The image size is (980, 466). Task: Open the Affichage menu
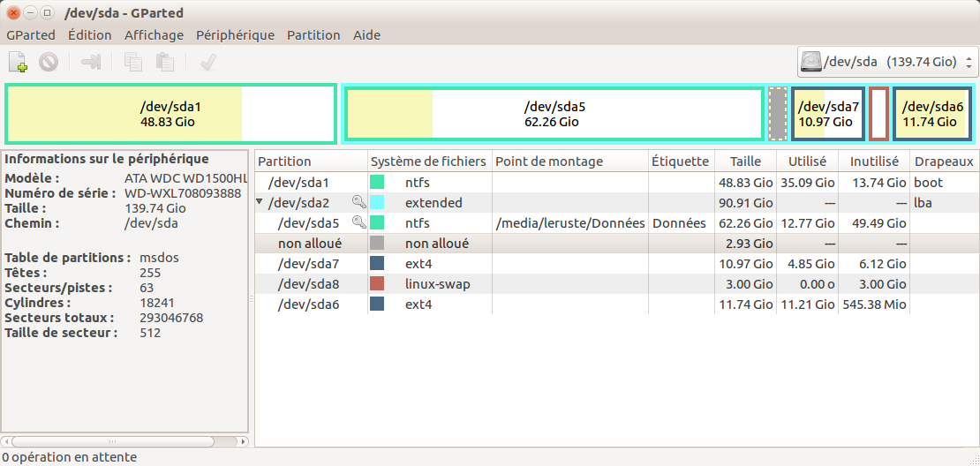point(154,35)
